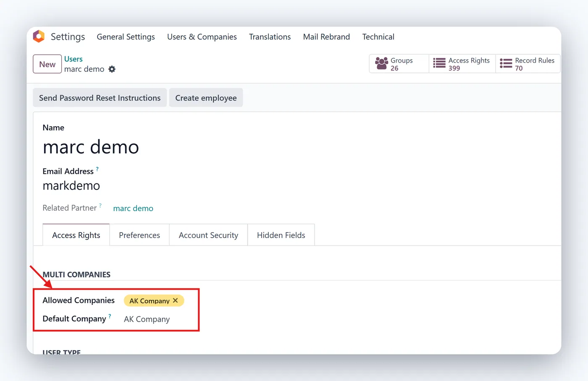Open the General Settings menu

coord(126,37)
